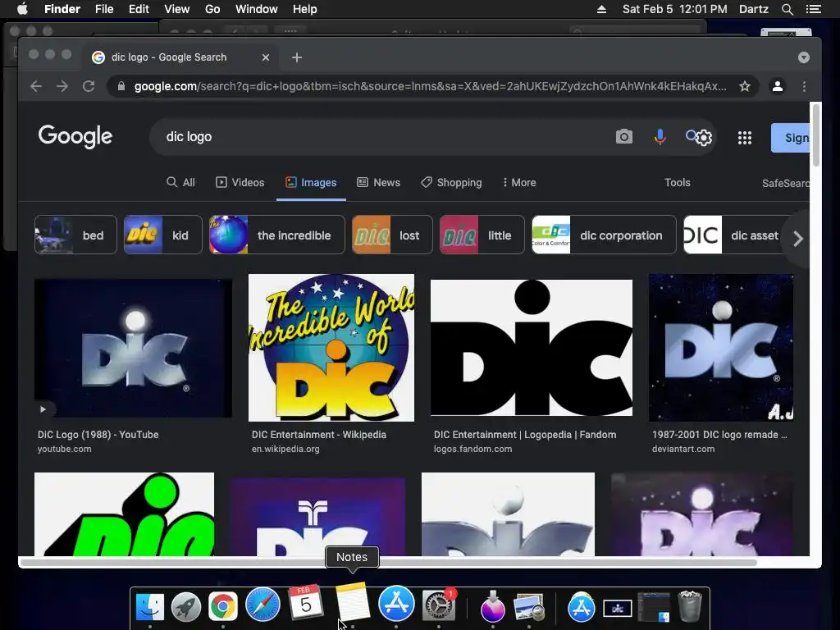The width and height of the screenshot is (840, 630).
Task: Select the little suggestion chip
Action: [482, 235]
